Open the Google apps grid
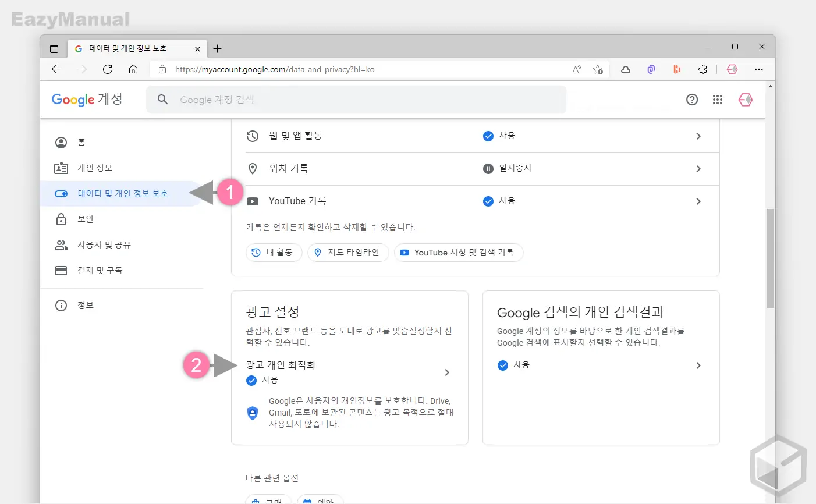The height and width of the screenshot is (504, 816). pos(718,100)
